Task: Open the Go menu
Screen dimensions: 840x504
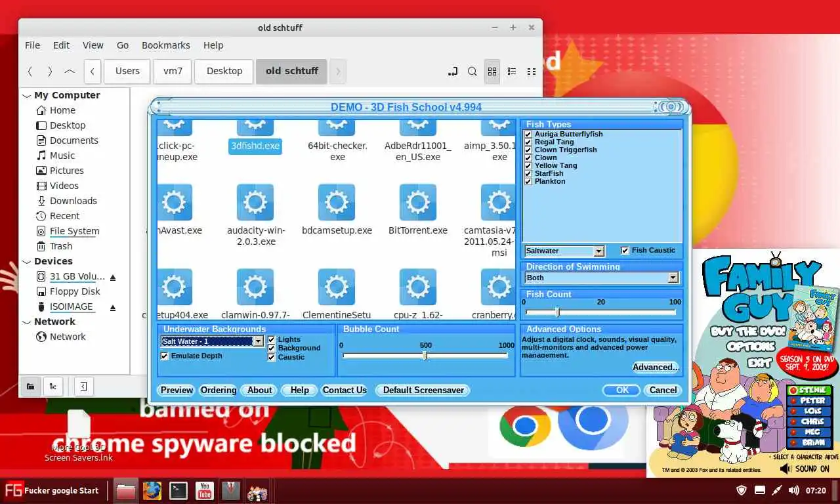Action: click(123, 45)
